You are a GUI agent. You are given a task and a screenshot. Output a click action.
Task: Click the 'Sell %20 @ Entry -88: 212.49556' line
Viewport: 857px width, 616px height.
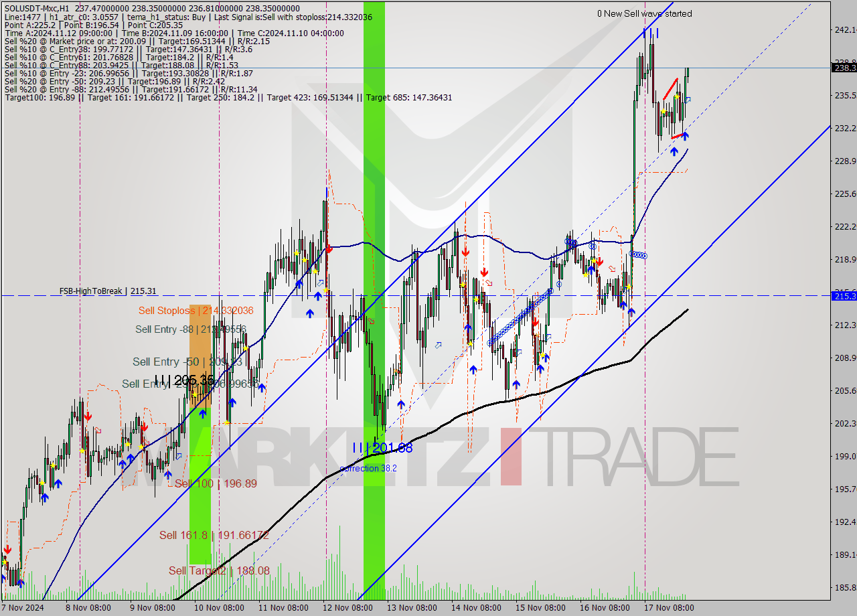pyautogui.click(x=131, y=89)
